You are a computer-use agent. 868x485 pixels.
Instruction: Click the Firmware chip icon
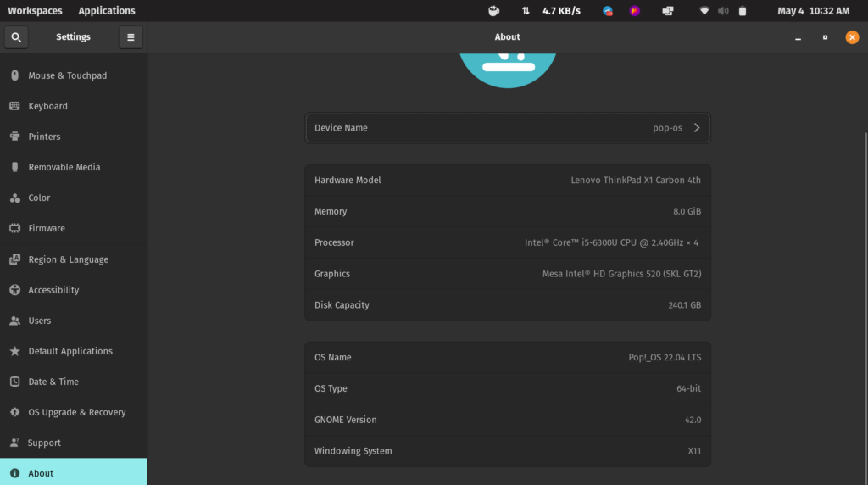tap(15, 228)
